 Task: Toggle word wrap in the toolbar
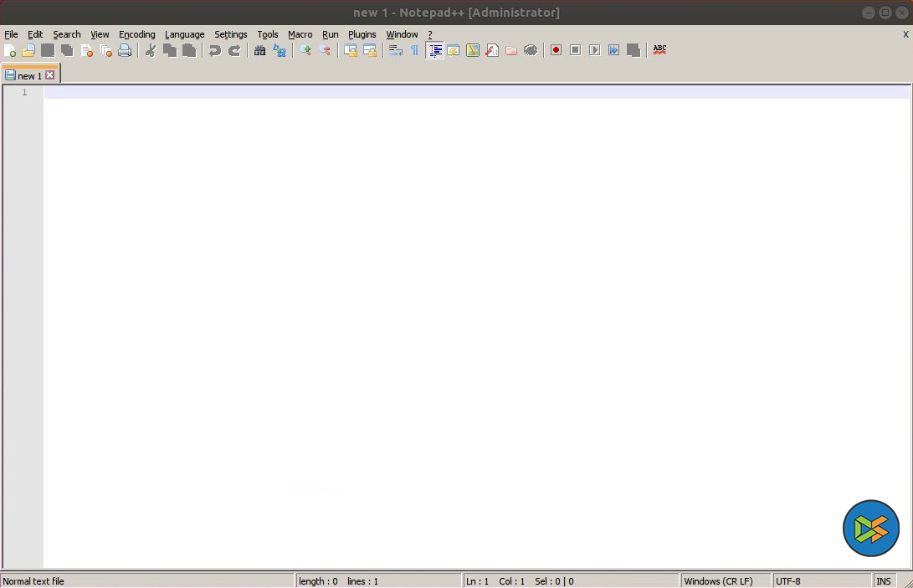(x=396, y=51)
